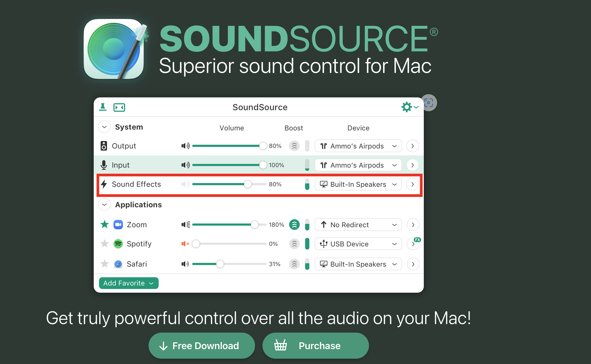Click the screenshot capture icon
Screen dimensions: 591x364
pyautogui.click(x=429, y=103)
